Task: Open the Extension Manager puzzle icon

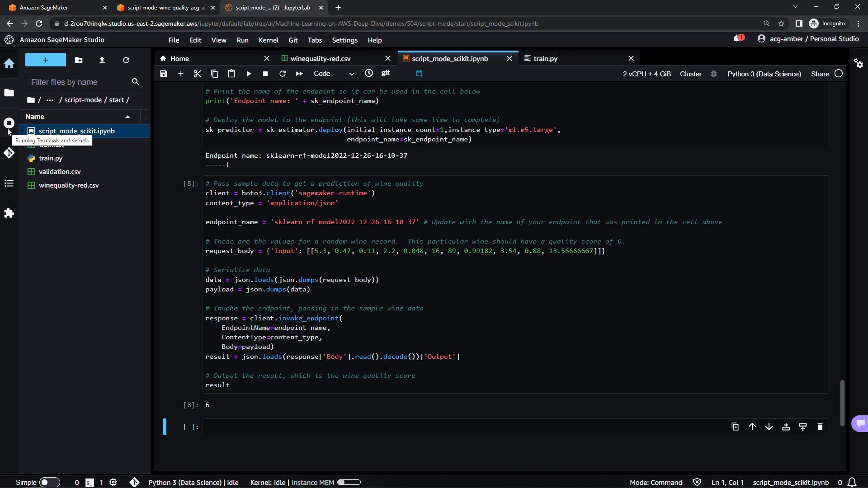Action: click(9, 213)
